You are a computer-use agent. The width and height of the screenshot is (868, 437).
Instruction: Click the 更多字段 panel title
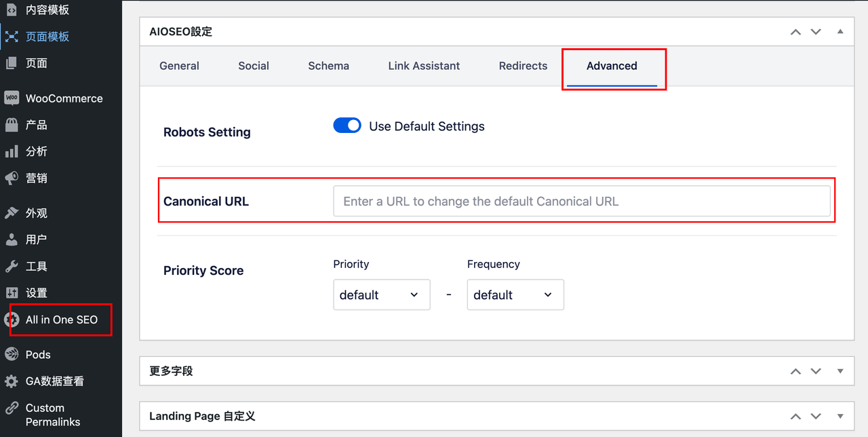point(171,371)
